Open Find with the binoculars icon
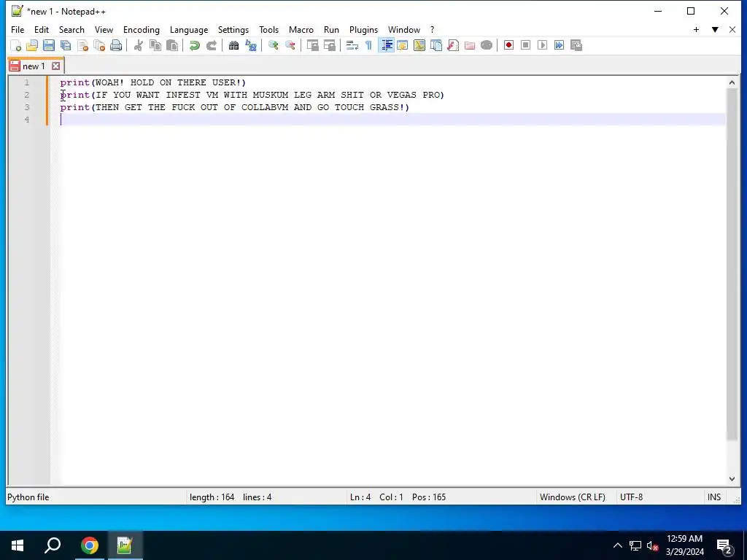 [234, 45]
